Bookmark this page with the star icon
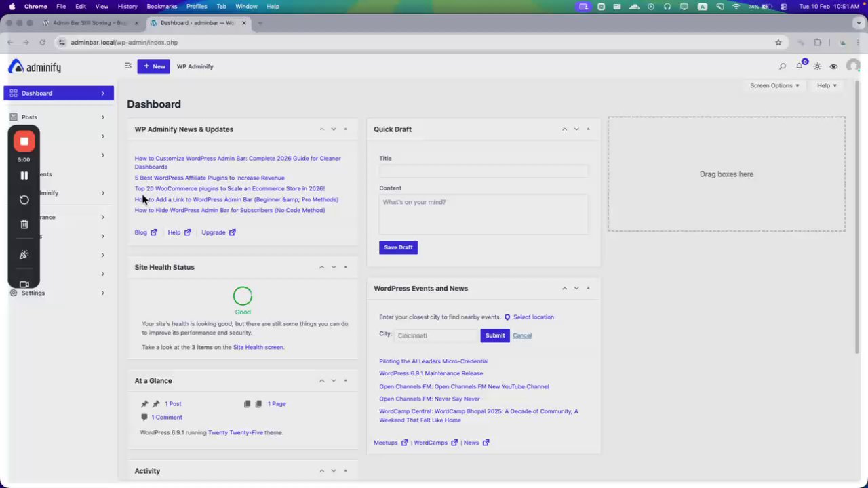The image size is (868, 488). pyautogui.click(x=778, y=42)
